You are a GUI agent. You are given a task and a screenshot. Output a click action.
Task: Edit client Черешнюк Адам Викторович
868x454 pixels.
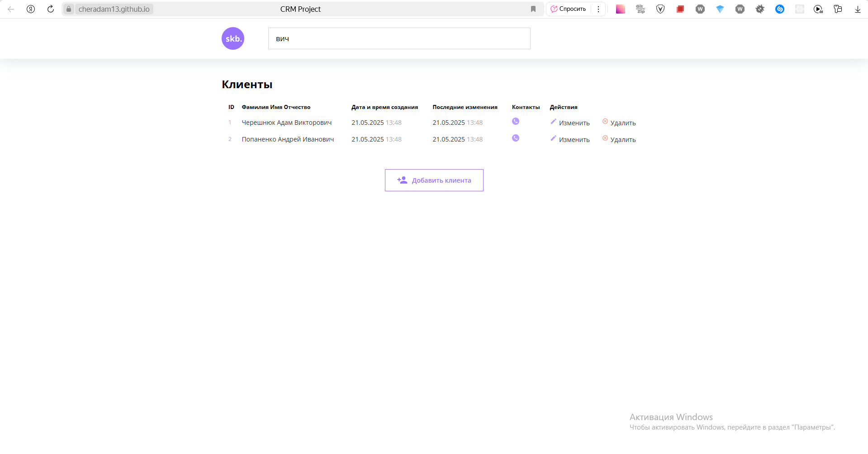[x=570, y=123]
